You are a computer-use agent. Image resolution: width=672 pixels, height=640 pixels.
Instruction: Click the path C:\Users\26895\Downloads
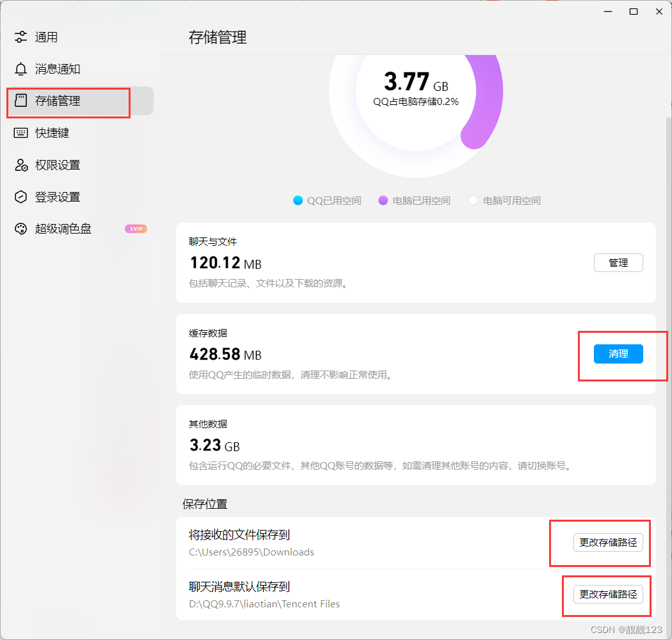252,552
